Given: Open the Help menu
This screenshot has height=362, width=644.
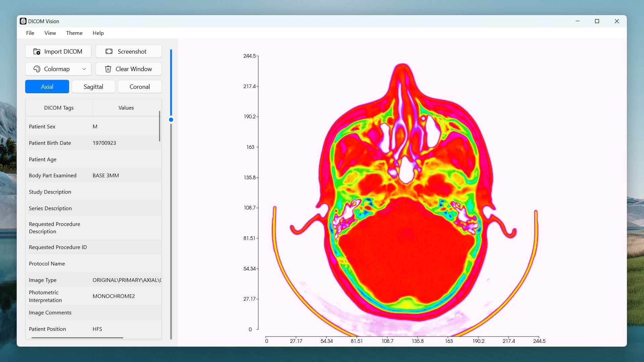Looking at the screenshot, I should click(x=98, y=33).
